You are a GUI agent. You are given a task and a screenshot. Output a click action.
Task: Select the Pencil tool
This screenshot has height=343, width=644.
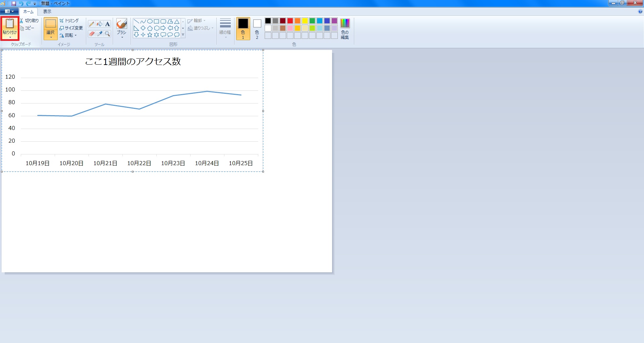coord(92,24)
